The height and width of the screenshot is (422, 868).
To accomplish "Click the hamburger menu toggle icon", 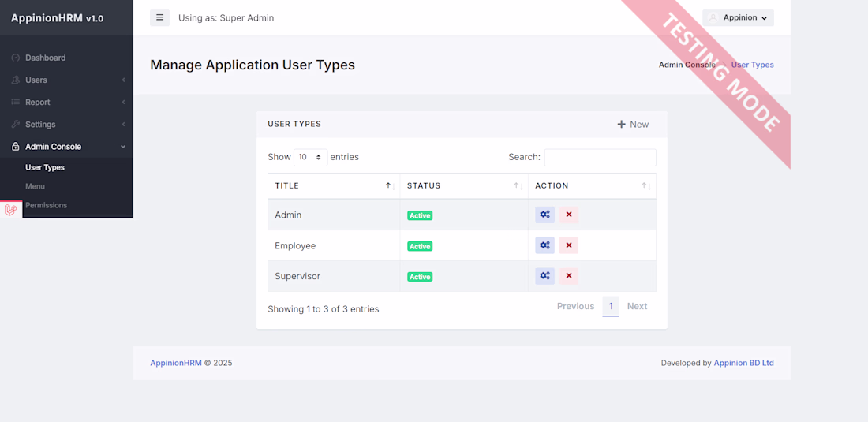I will click(x=159, y=17).
